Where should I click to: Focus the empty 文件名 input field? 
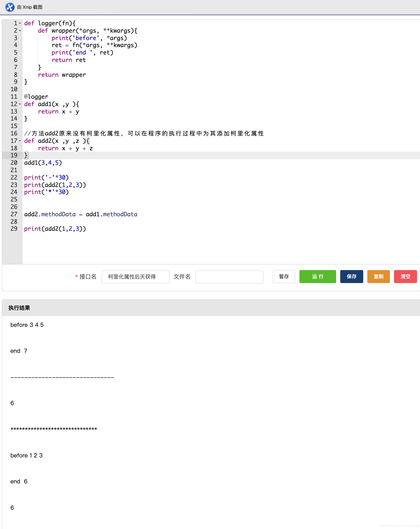tap(229, 277)
